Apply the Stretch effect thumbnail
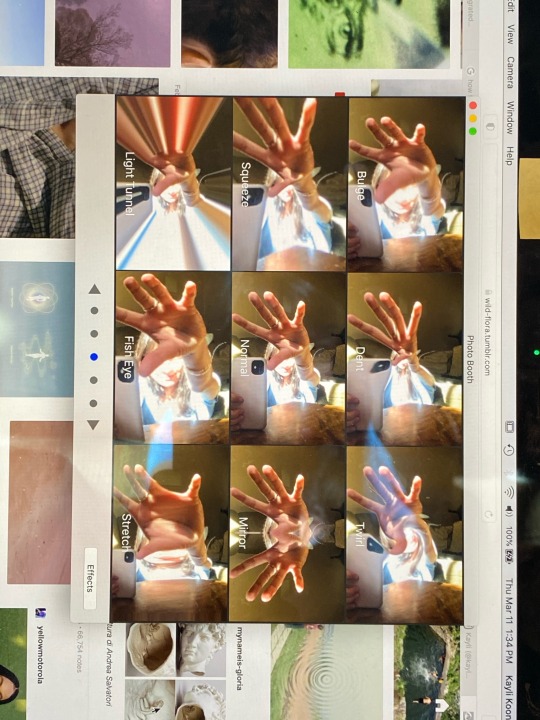540x720 pixels. coord(171,534)
